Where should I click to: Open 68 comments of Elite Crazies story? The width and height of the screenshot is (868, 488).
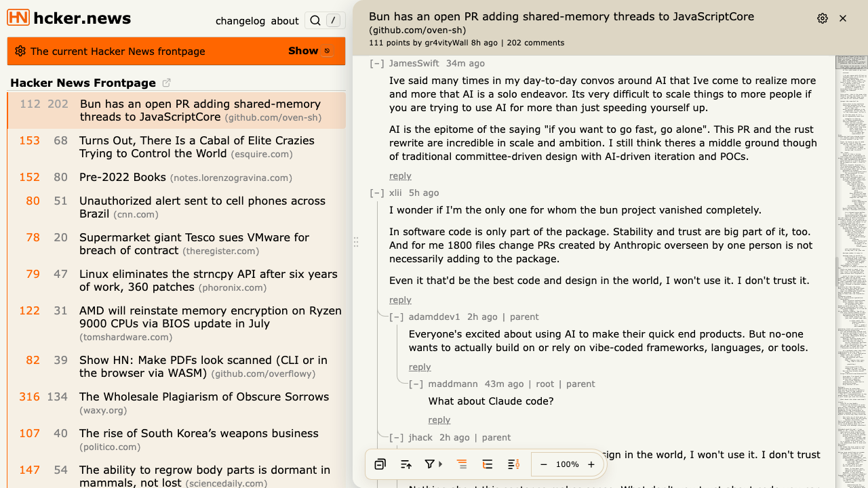(61, 141)
